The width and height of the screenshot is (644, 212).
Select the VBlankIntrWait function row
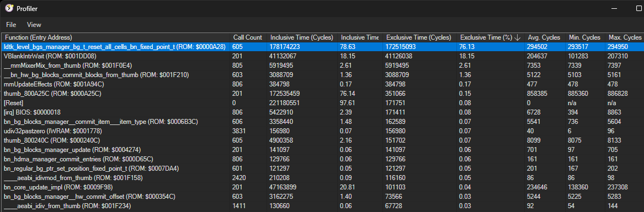pos(322,56)
